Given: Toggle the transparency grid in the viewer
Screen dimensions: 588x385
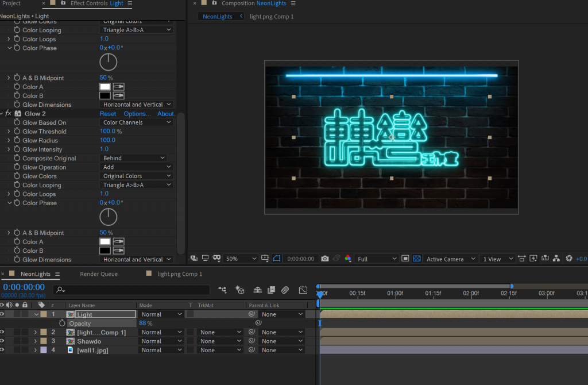Looking at the screenshot, I should point(417,259).
